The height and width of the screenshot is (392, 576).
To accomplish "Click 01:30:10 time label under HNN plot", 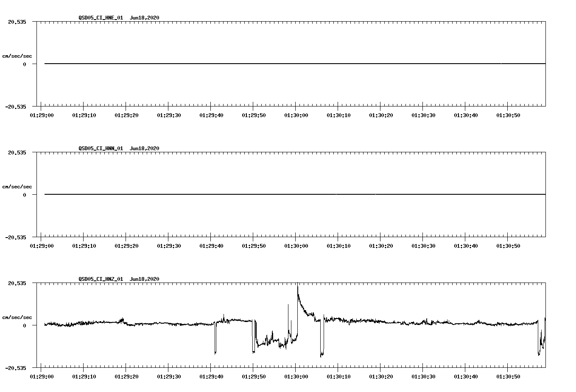I will point(338,246).
